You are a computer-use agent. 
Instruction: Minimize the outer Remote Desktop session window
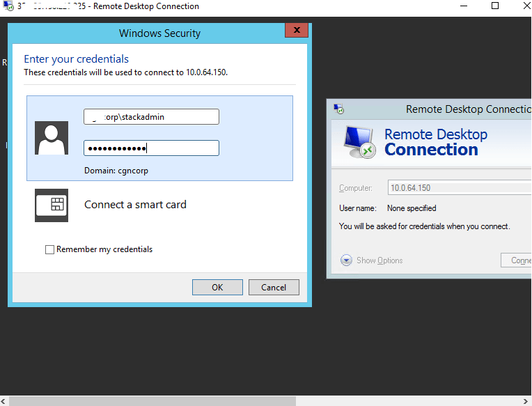pyautogui.click(x=464, y=6)
